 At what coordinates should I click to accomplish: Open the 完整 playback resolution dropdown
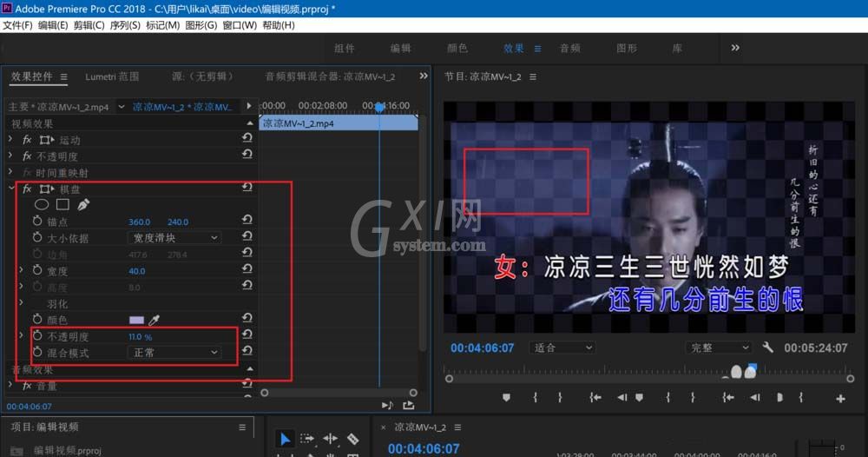click(x=719, y=348)
